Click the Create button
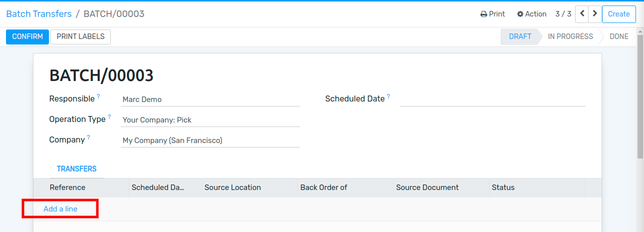 pyautogui.click(x=619, y=14)
